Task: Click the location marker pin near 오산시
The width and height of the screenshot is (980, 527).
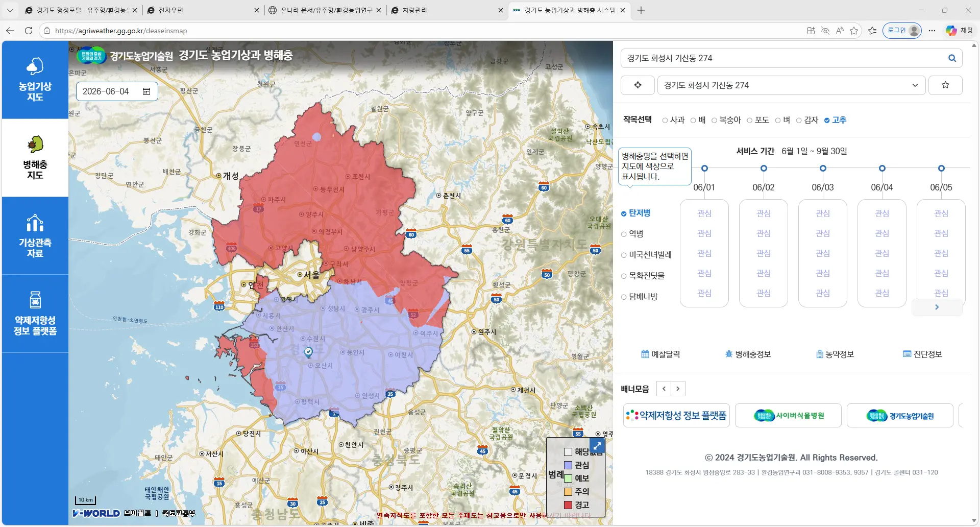Action: coord(308,352)
